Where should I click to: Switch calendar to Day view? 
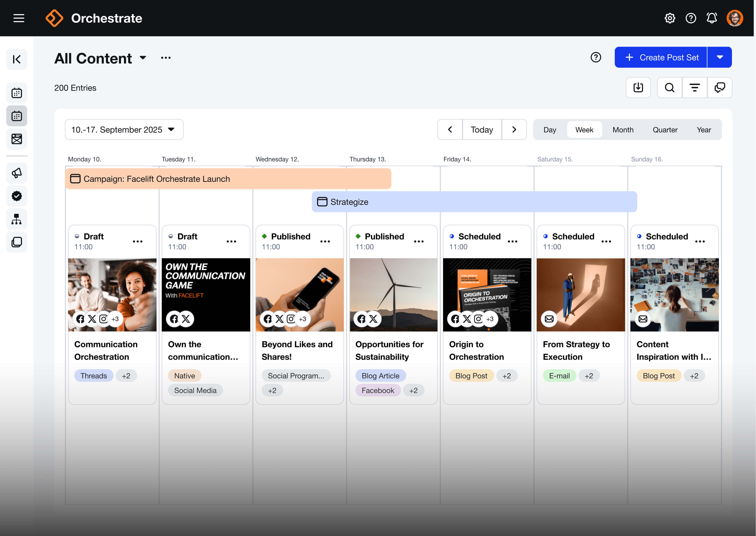pyautogui.click(x=550, y=130)
